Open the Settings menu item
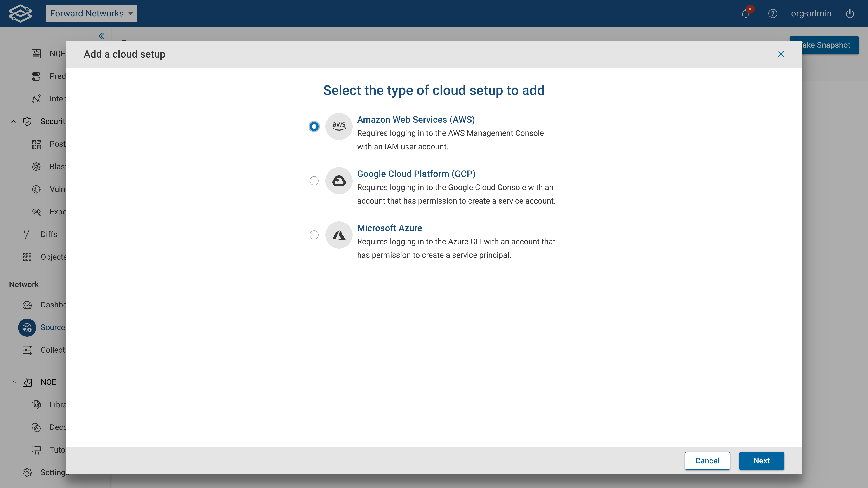Screen dimensions: 868x488 (x=27, y=472)
